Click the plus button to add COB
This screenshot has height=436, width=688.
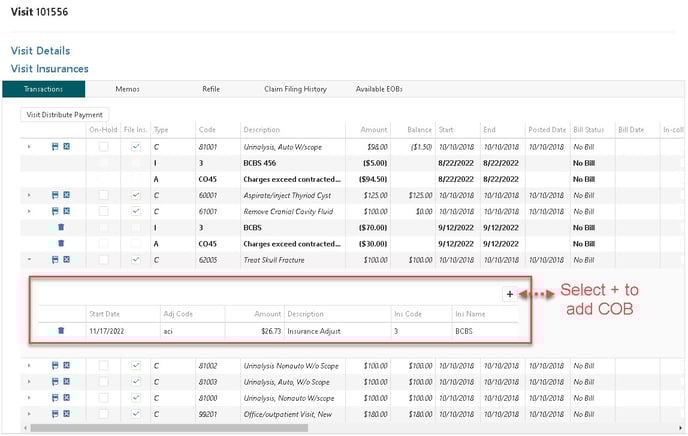(510, 294)
